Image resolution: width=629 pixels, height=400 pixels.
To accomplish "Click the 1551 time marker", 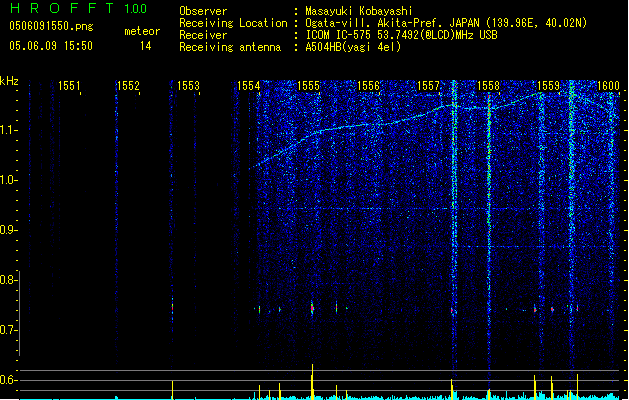I will pos(70,86).
